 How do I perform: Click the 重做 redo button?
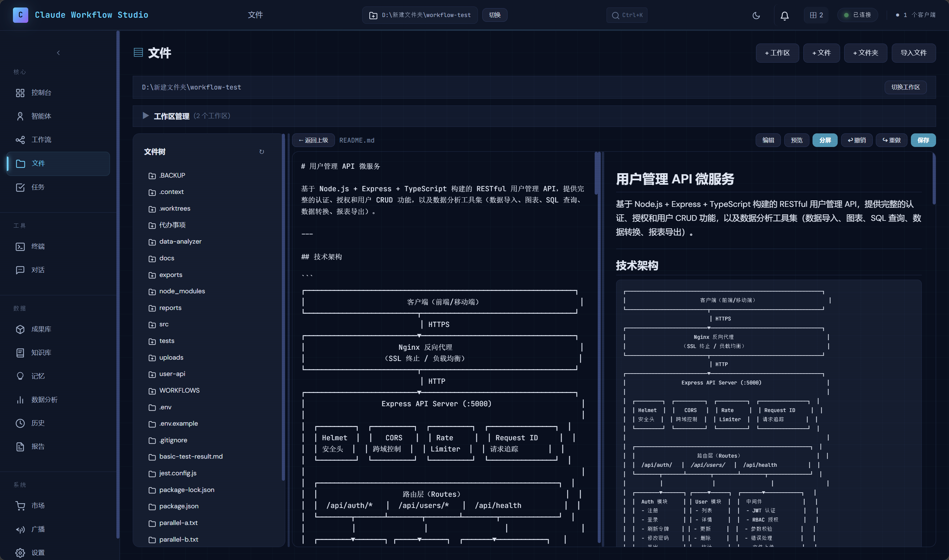click(891, 141)
